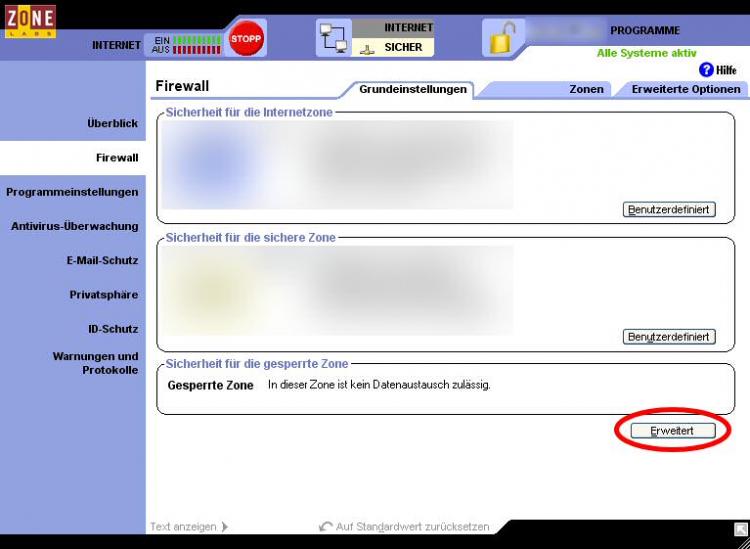The height and width of the screenshot is (549, 750).
Task: Open E-Mail-Schutz in the sidebar
Action: pyautogui.click(x=102, y=260)
